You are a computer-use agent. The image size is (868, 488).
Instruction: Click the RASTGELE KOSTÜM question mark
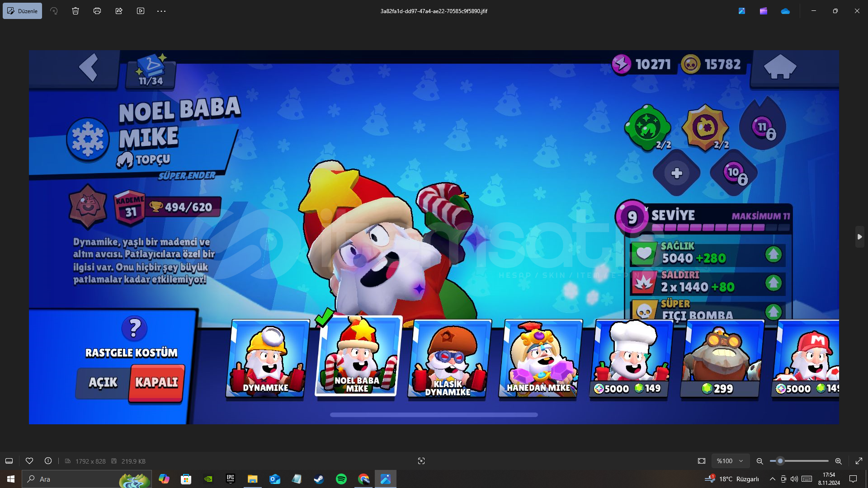[x=134, y=328]
